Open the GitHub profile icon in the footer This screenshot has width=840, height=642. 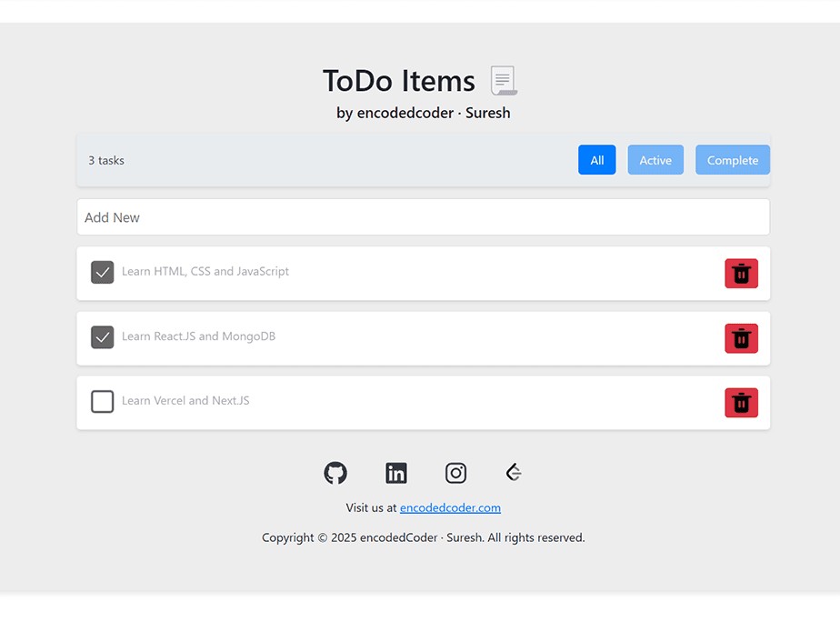point(335,473)
